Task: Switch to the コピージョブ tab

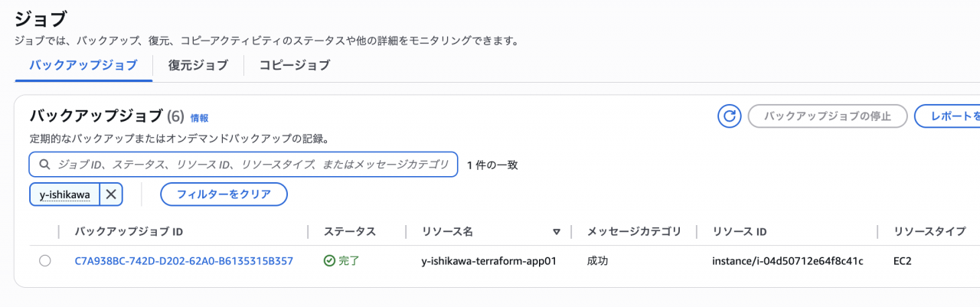Action: (294, 65)
